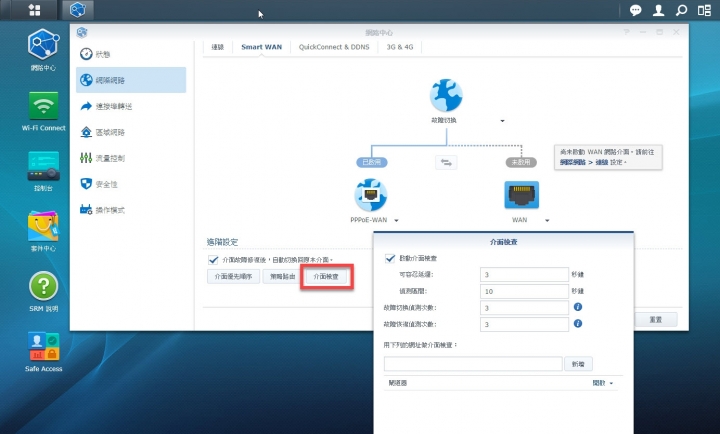This screenshot has width=720, height=434.
Task: Click the policy route (策略路由) button
Action: pos(282,276)
